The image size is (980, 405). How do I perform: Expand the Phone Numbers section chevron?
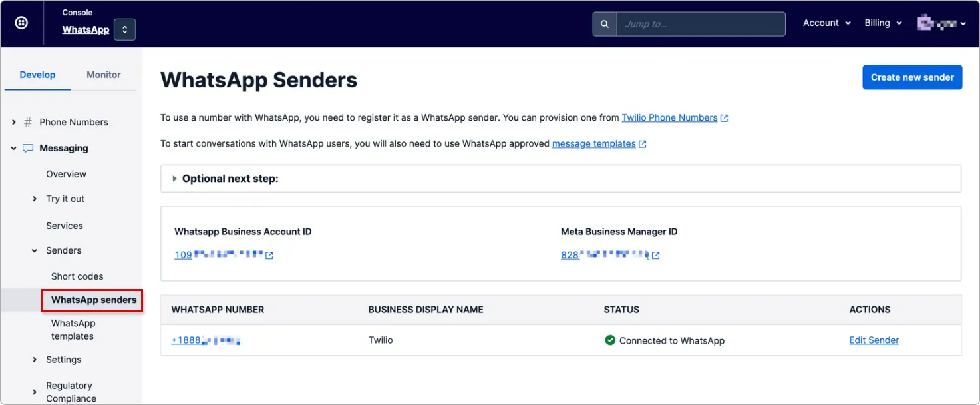[14, 122]
